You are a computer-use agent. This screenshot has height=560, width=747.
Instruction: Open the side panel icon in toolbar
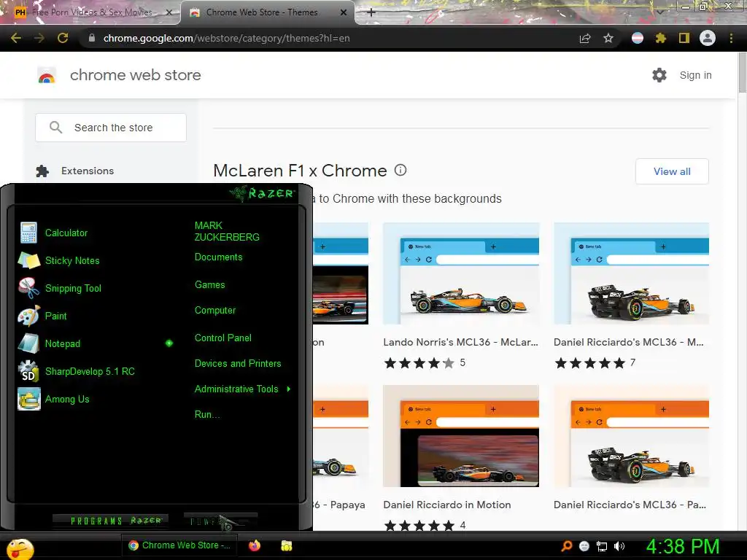tap(684, 38)
